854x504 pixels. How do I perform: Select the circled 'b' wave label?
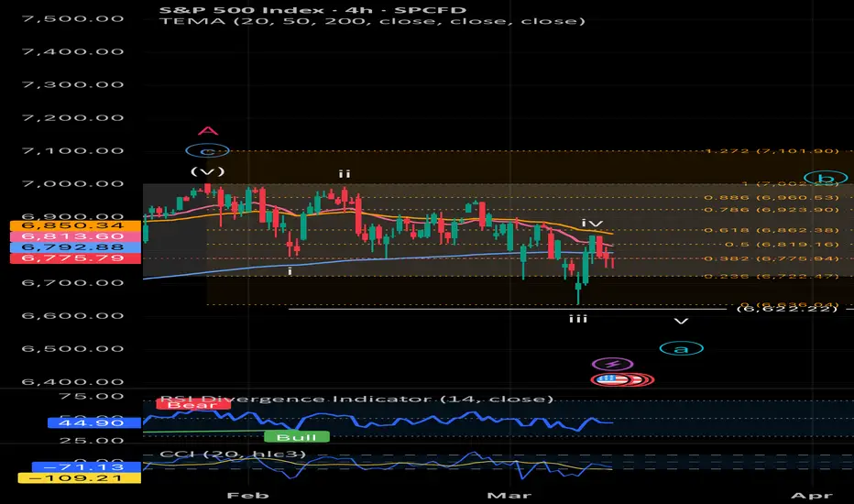point(826,178)
